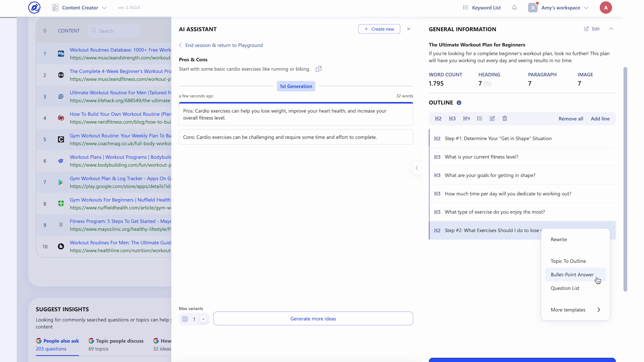Screen dimensions: 644x362
Task: Open the outline edit pencil icon
Action: click(492, 118)
